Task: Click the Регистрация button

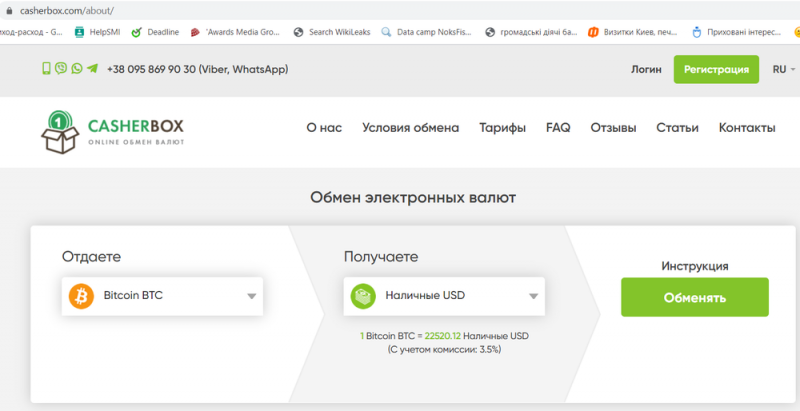Action: [x=716, y=70]
